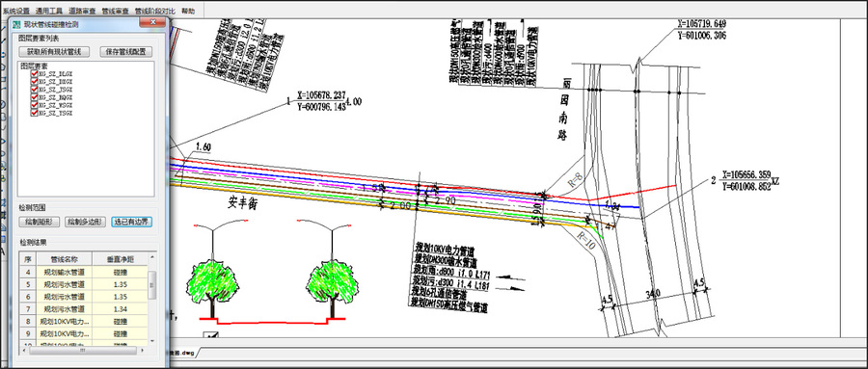Click the 序 column header
This screenshot has height=369, width=868.
[27, 259]
